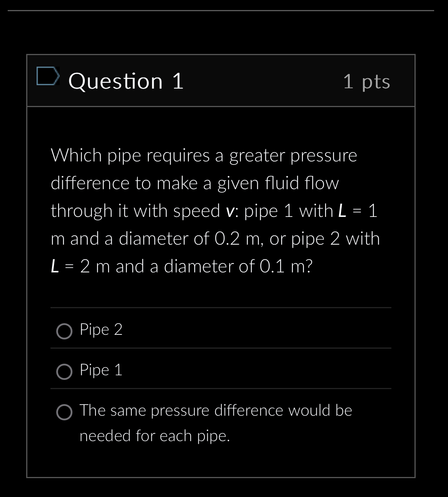Viewport: 448px width, 497px height.
Task: Click the Pipe 1 answer label
Action: [101, 370]
